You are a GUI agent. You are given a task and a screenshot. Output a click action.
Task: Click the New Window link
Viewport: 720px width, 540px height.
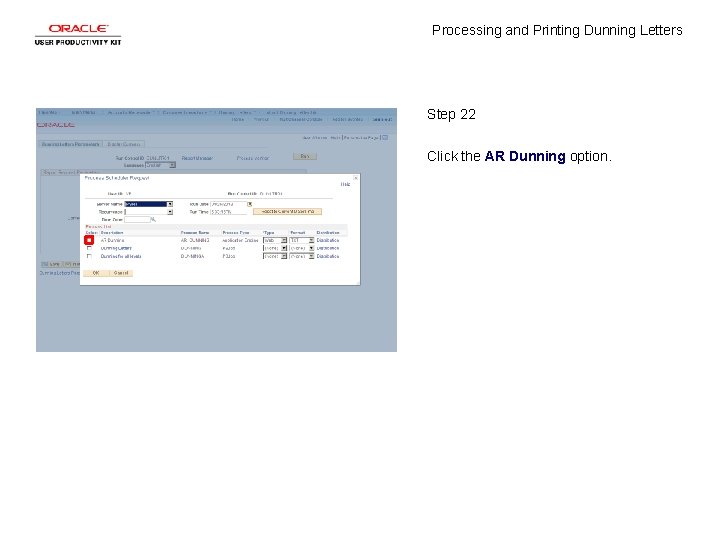pos(315,137)
